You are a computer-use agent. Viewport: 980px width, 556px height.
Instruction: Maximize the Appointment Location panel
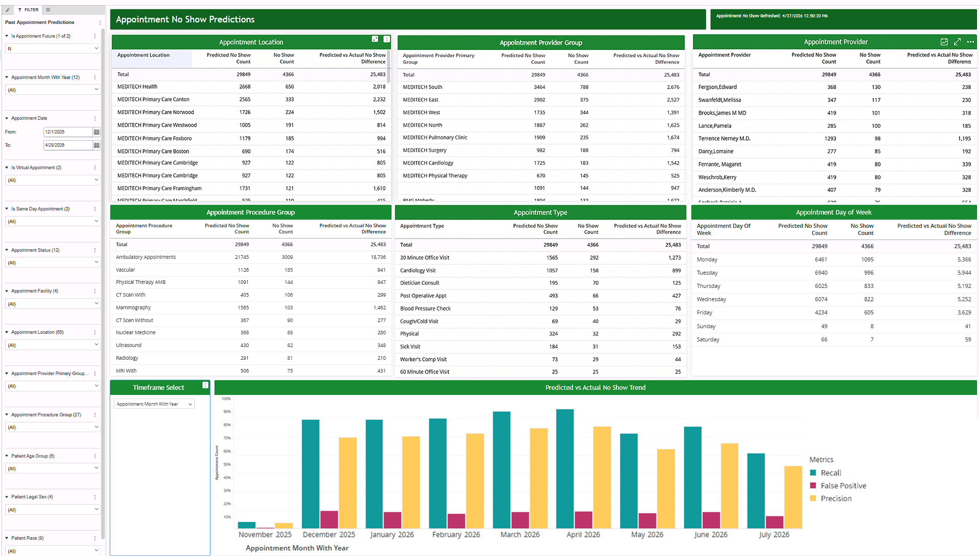point(375,39)
